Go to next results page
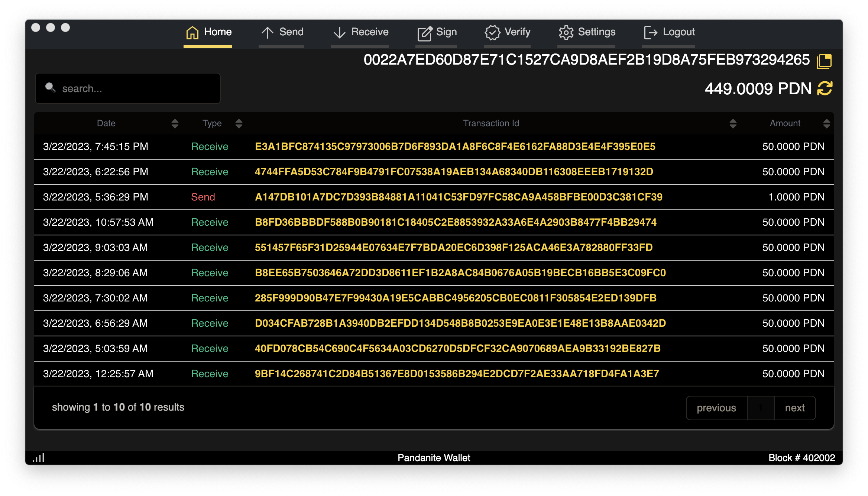The height and width of the screenshot is (496, 868). 794,408
